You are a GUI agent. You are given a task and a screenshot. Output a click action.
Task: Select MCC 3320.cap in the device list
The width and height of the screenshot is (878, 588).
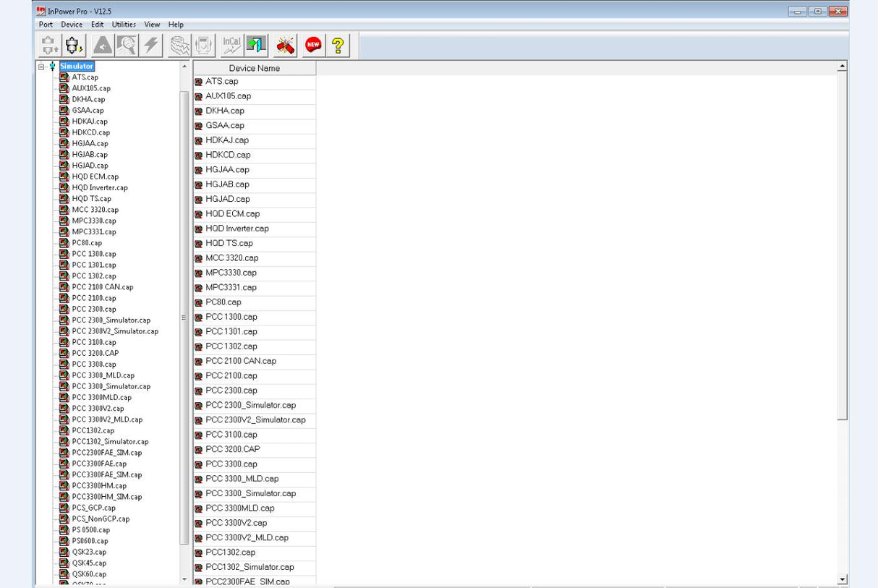click(231, 258)
